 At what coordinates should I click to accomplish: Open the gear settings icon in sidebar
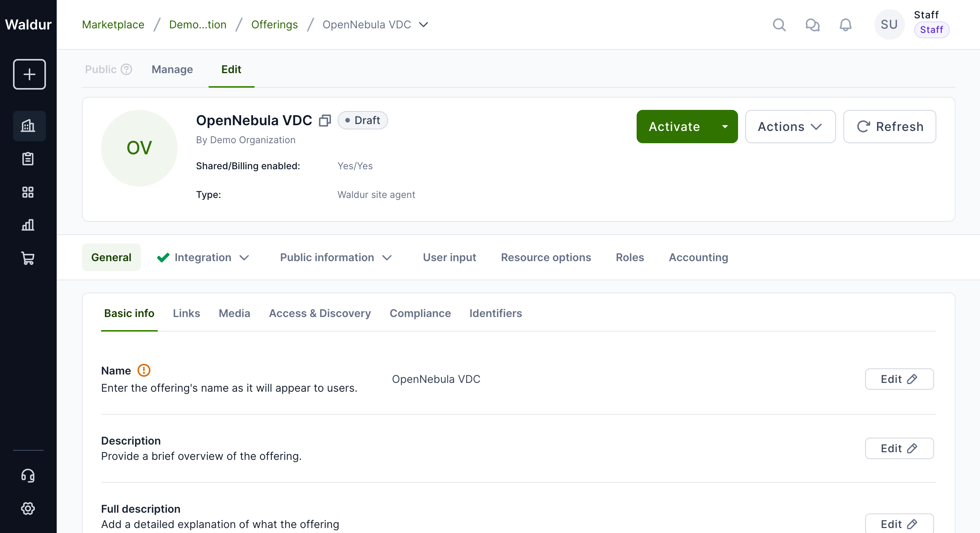[x=28, y=508]
